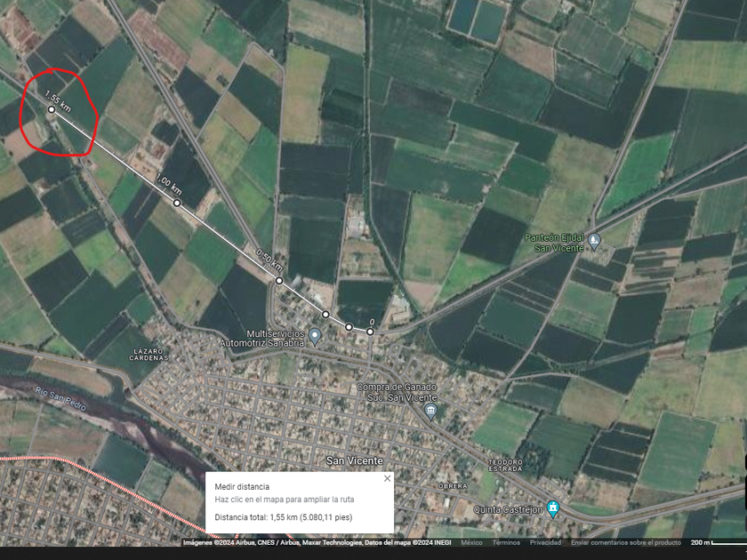The width and height of the screenshot is (747, 560).
Task: Select the 1,55 km measurement endpoint
Action: click(x=52, y=109)
